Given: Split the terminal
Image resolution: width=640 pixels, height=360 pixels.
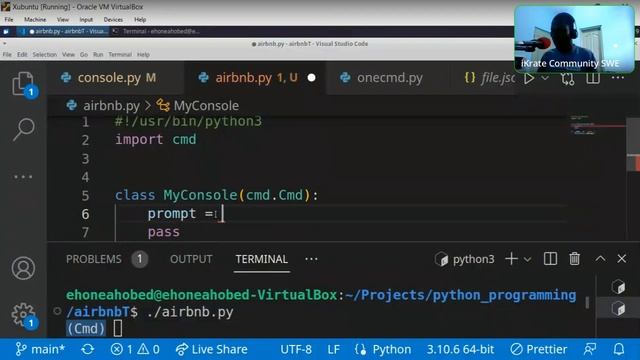Looking at the screenshot, I should click(x=550, y=259).
